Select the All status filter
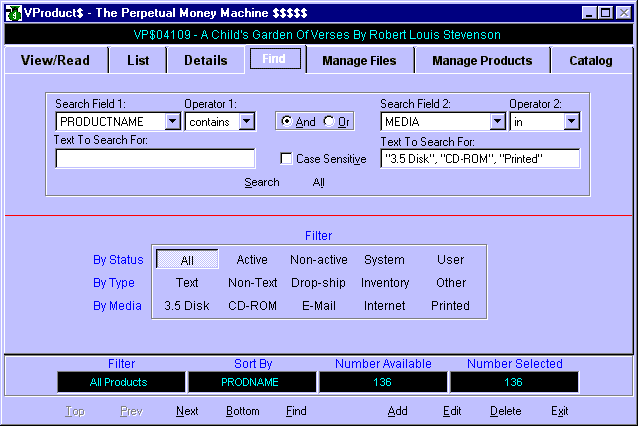This screenshot has height=426, width=638. [x=187, y=260]
